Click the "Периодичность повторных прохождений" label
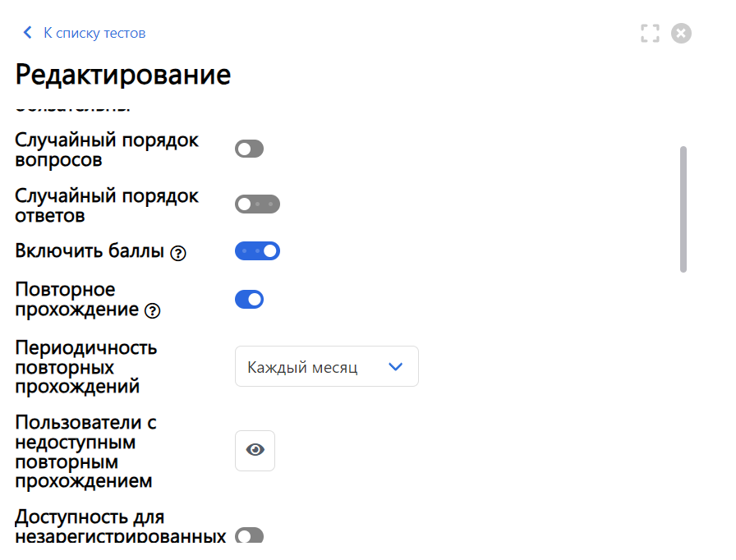 point(86,366)
